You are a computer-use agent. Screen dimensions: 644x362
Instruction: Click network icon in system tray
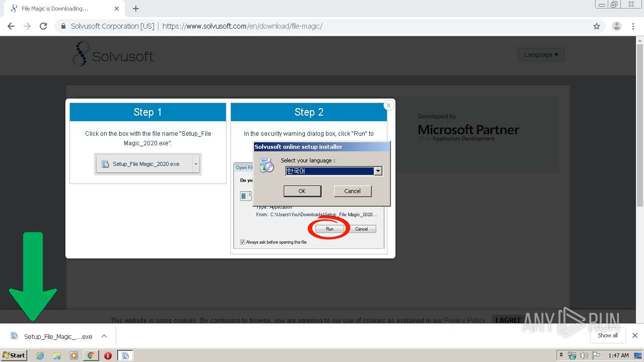[572, 355]
